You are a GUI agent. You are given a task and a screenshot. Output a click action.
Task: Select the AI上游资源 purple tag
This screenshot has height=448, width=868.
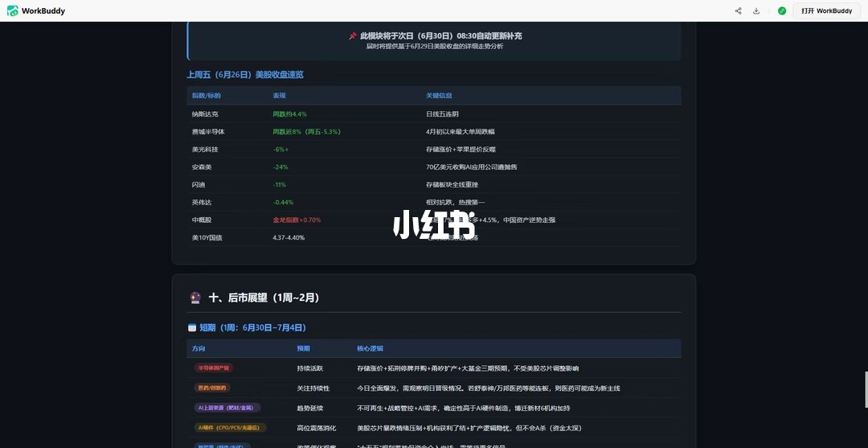click(x=227, y=408)
